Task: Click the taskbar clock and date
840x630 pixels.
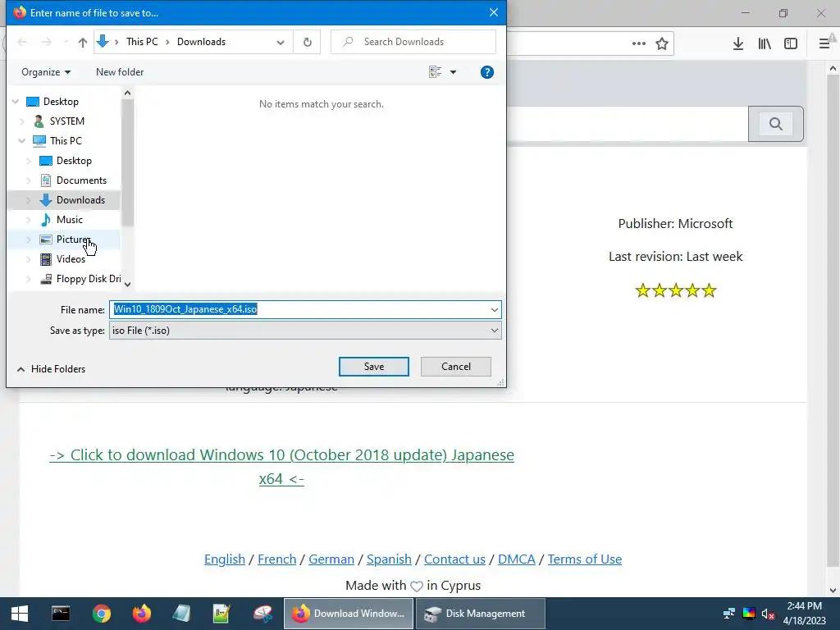Action: [x=804, y=614]
